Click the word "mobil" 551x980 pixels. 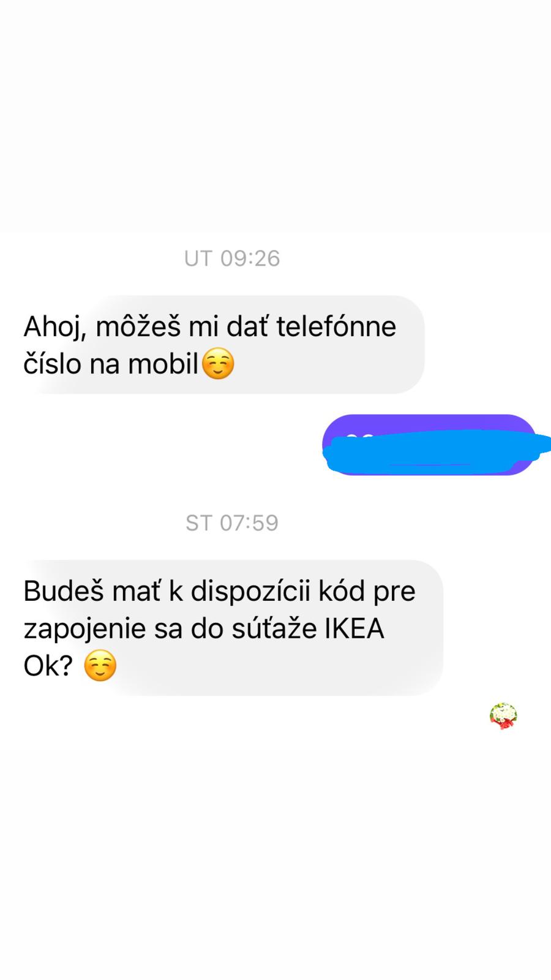(x=163, y=364)
